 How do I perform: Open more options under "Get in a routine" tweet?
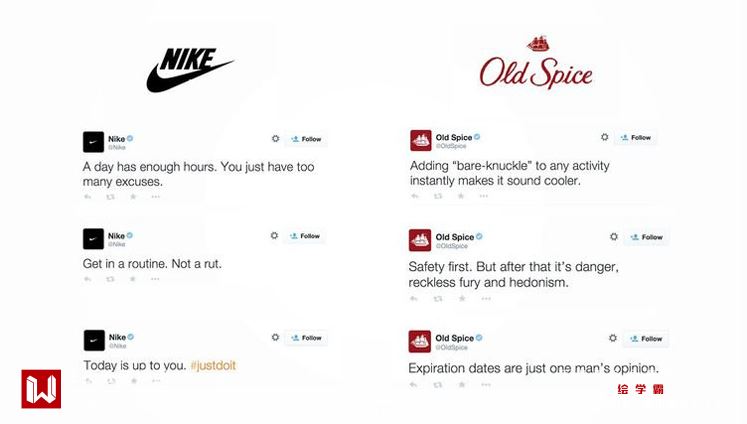[x=155, y=279]
